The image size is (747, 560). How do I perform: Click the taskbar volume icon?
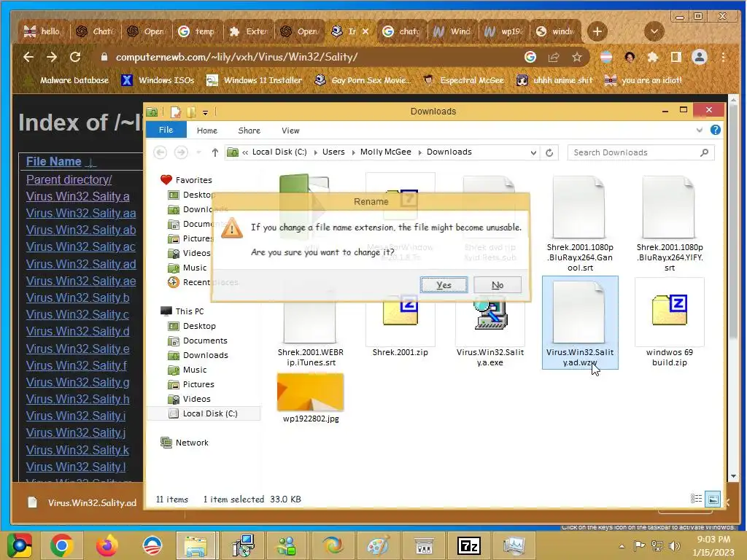[674, 545]
